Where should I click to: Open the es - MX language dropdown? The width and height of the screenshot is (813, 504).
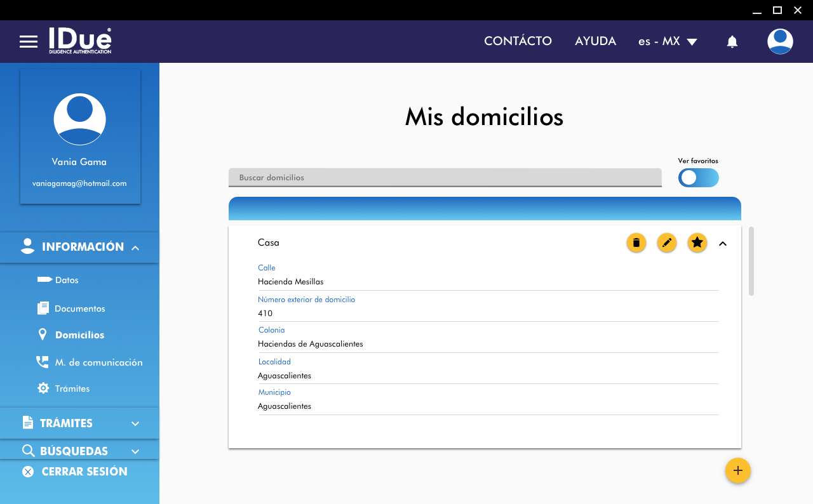668,41
